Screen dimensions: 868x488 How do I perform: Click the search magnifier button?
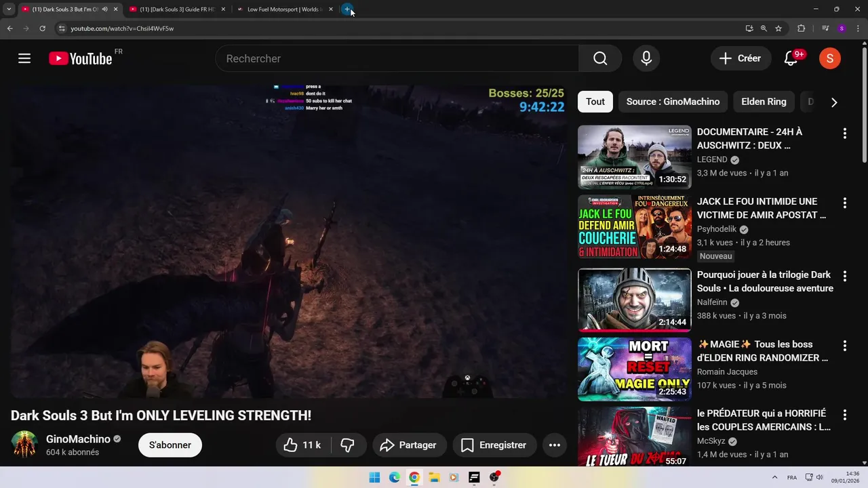point(600,58)
